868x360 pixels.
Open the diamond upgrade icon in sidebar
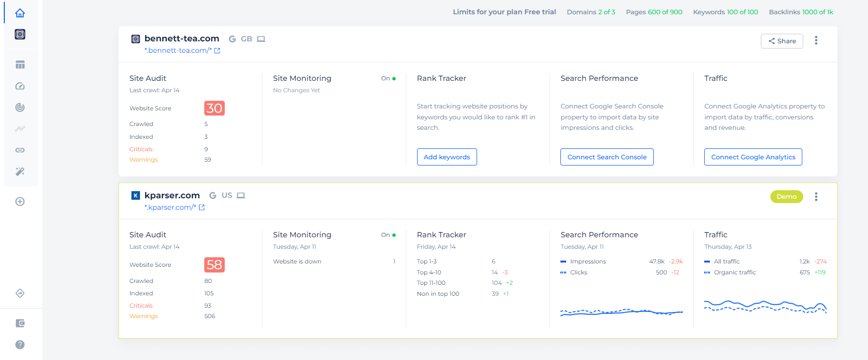[x=20, y=293]
